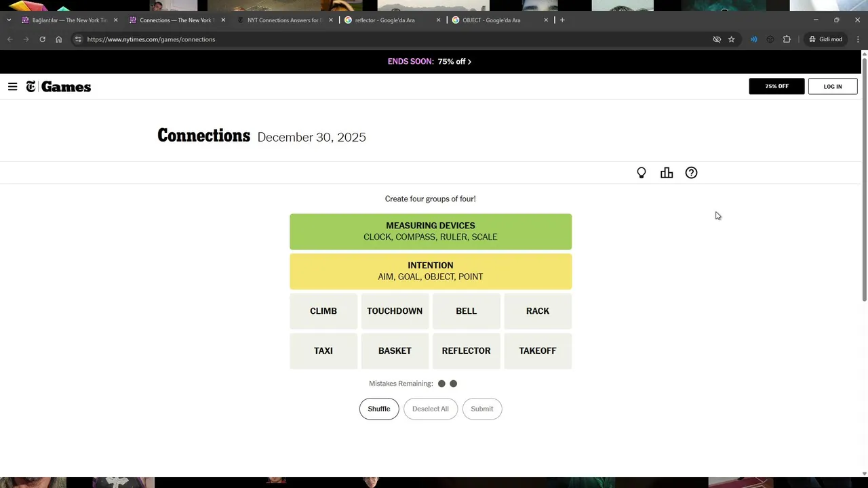Go to browser home page
The width and height of the screenshot is (868, 488).
[x=58, y=39]
